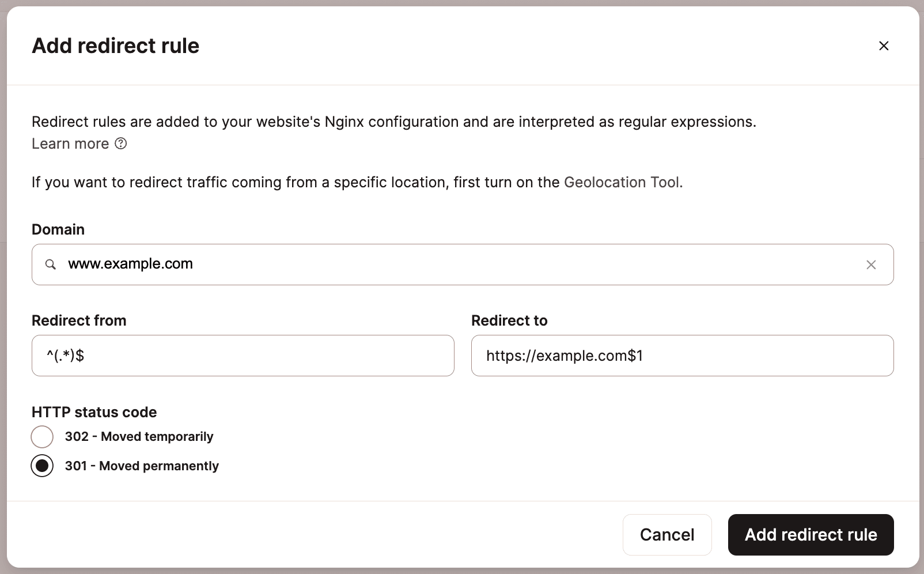Click the https://example.com$1 destination value

coord(565,356)
